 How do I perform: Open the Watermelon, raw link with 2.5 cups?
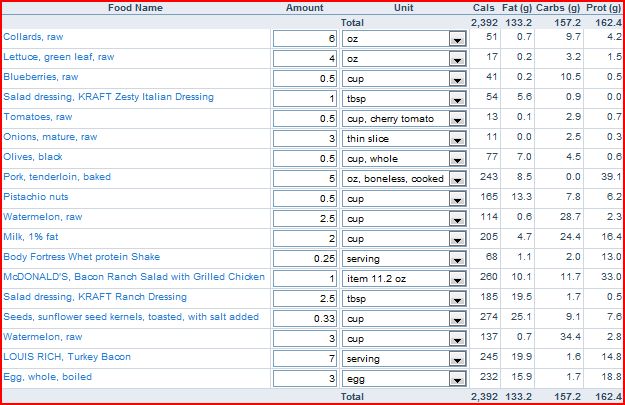tap(43, 217)
